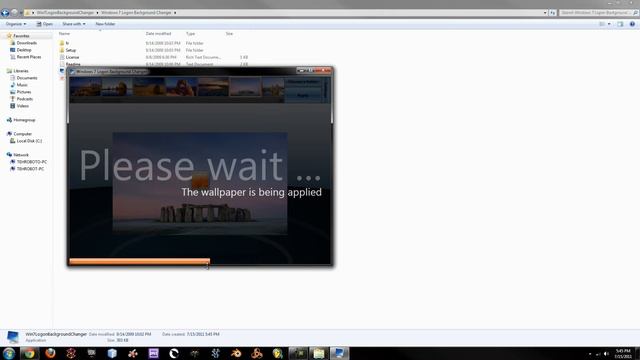
Task: Expand the Win7LogonBackgroundChanger breadcrumb arrow
Action: pyautogui.click(x=97, y=13)
